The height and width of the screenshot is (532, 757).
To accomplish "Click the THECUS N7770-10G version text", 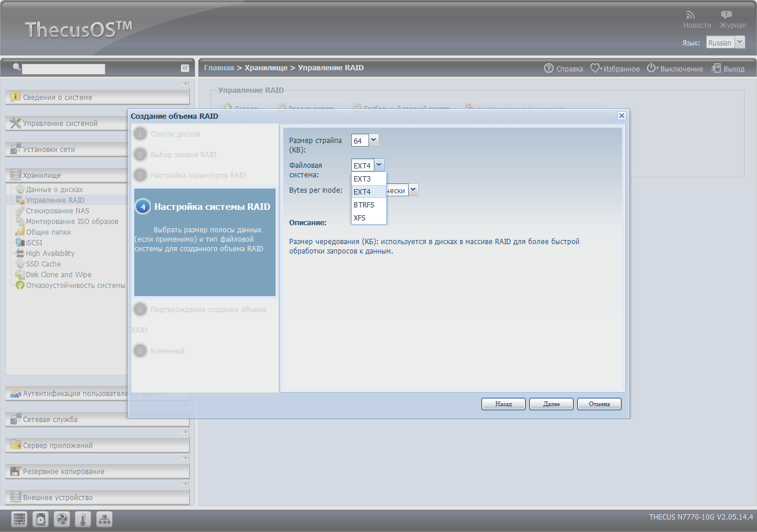I will pyautogui.click(x=701, y=517).
